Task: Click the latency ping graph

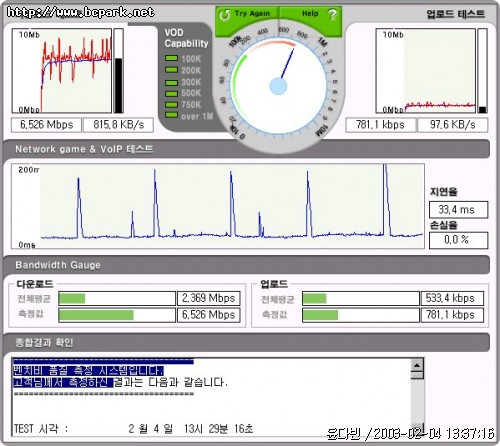Action: pos(218,206)
